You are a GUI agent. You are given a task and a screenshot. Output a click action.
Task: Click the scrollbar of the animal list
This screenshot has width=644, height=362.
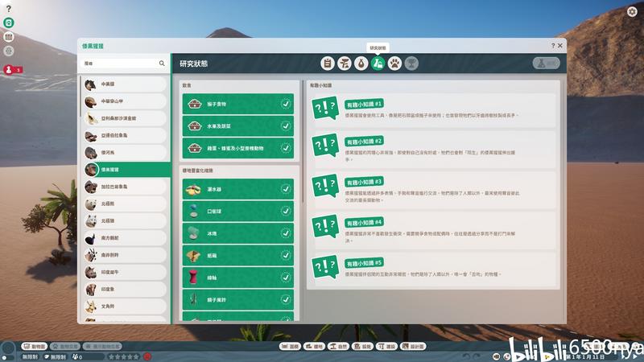pos(80,98)
